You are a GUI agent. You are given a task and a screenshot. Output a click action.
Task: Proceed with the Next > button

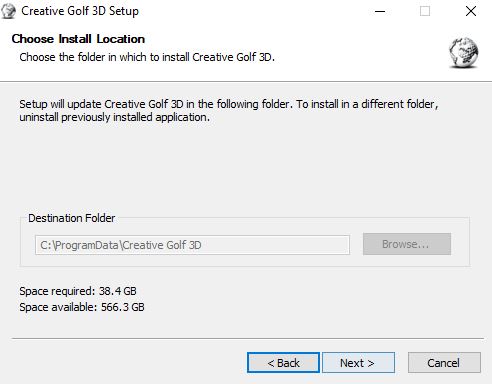point(358,363)
